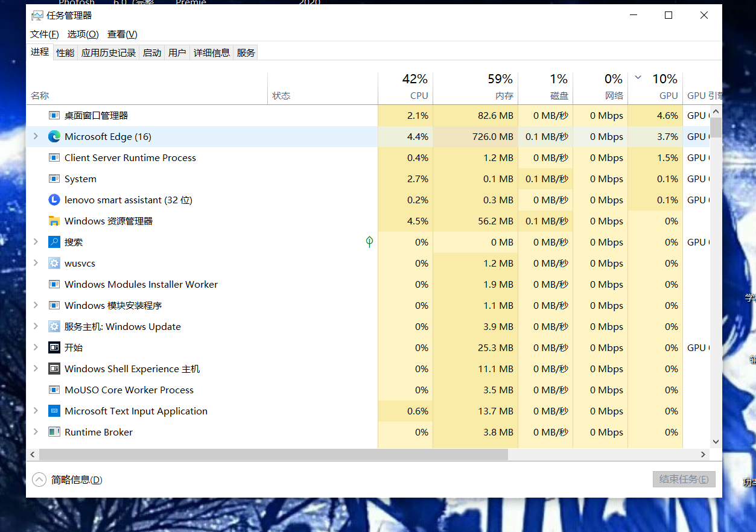
Task: Click the Microsoft Edge icon
Action: [x=54, y=136]
